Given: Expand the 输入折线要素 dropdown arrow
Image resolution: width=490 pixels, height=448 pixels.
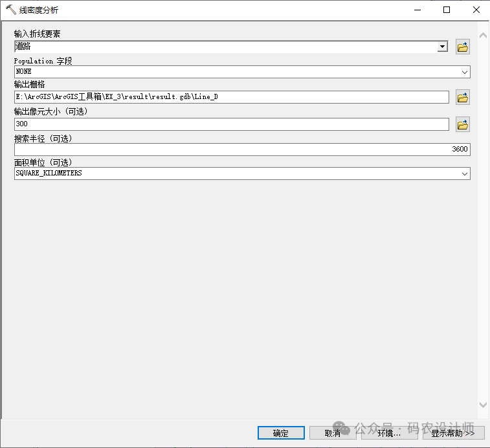Looking at the screenshot, I should 442,47.
